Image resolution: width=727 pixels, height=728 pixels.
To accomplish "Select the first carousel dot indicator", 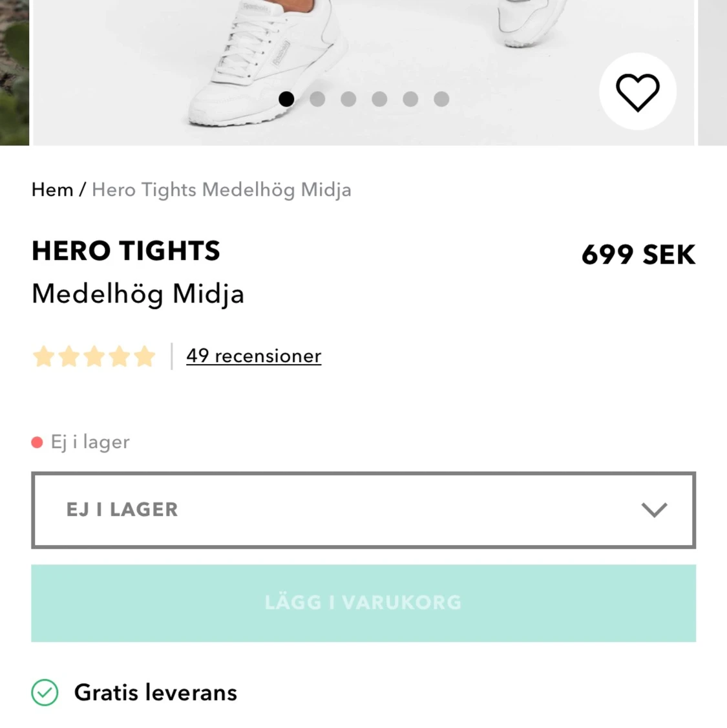I will click(286, 99).
